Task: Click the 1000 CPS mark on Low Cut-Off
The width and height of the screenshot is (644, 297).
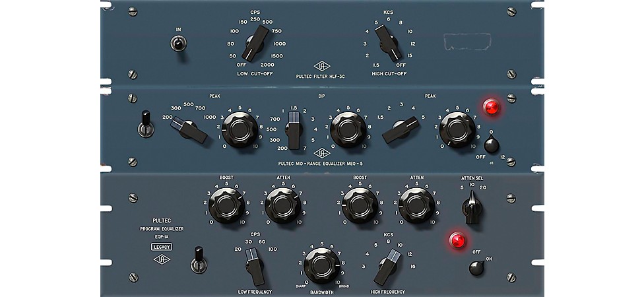Action: [279, 44]
